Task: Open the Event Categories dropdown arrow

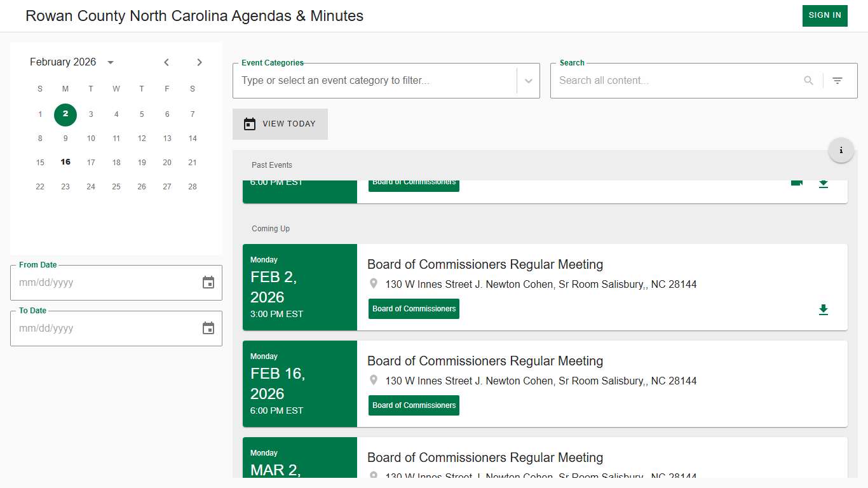Action: pos(528,81)
